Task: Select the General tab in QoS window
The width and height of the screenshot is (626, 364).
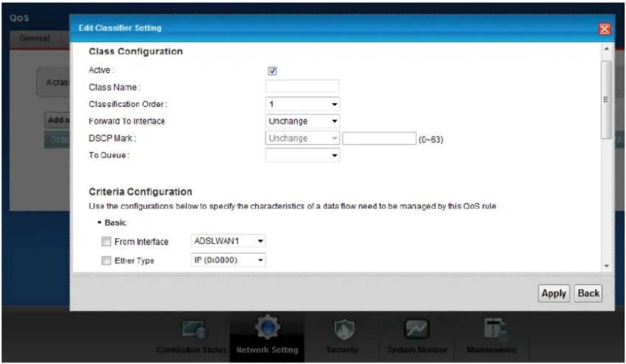Action: [x=35, y=38]
